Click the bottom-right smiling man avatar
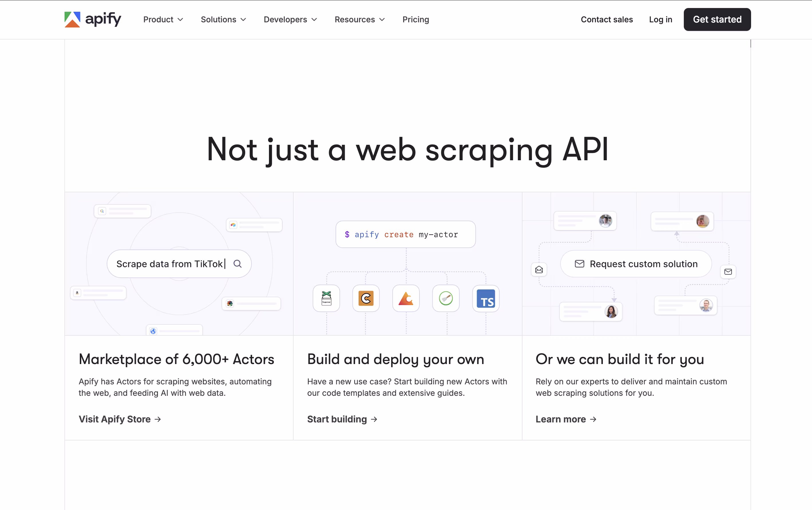The height and width of the screenshot is (510, 812). tap(706, 306)
